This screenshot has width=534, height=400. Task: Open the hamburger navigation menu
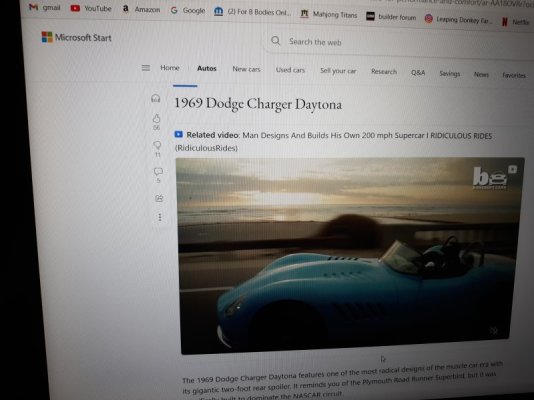[146, 68]
